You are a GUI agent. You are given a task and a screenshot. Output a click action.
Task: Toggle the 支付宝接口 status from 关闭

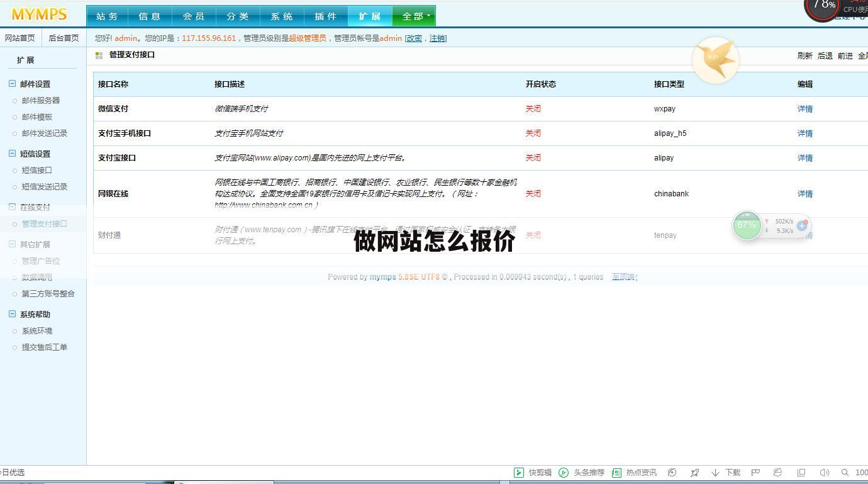tap(533, 158)
